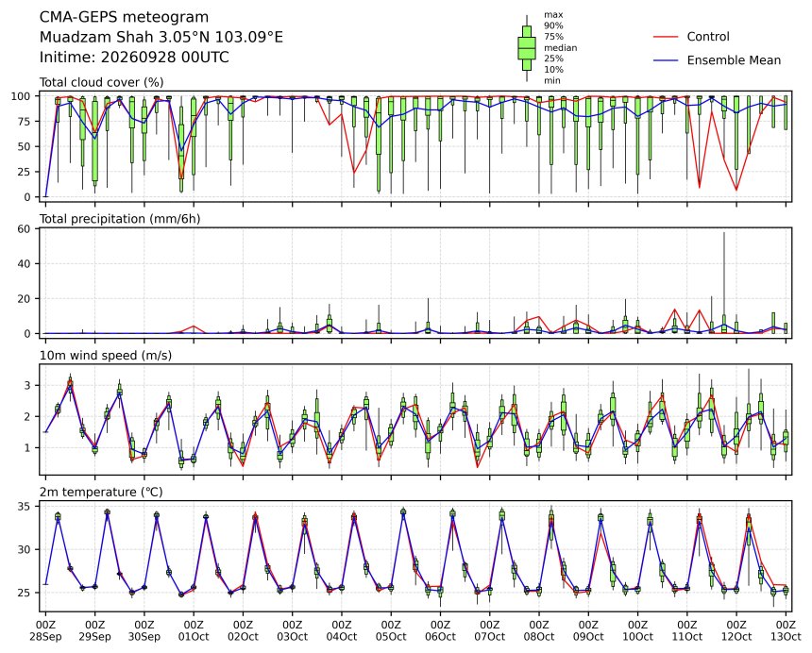Click the 00Z 13Oct time axis label
This screenshot has height=653, width=812.
(x=786, y=630)
